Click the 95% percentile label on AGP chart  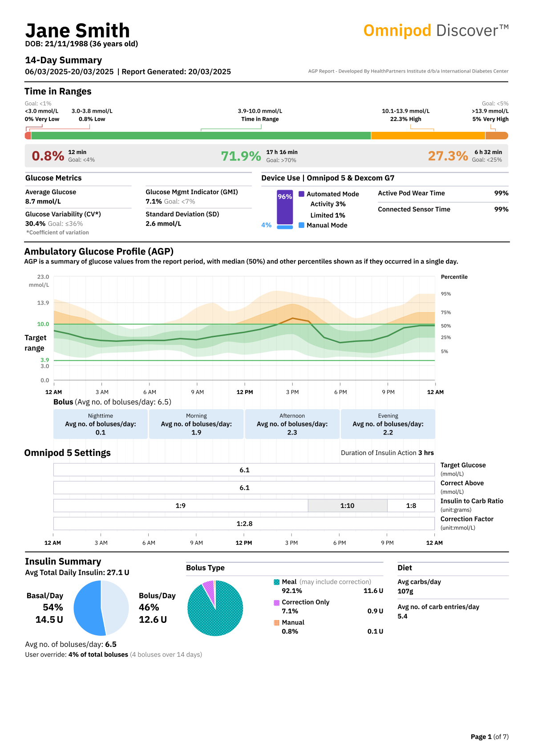pyautogui.click(x=446, y=294)
